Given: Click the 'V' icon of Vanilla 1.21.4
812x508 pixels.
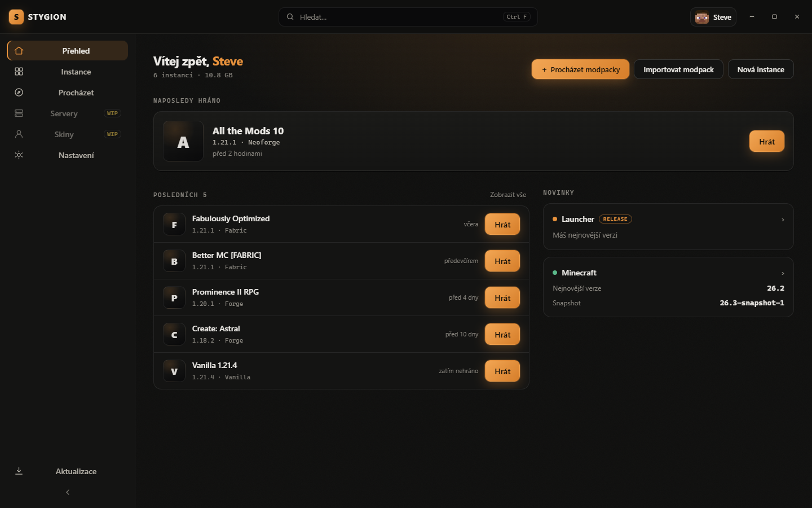Looking at the screenshot, I should point(174,371).
